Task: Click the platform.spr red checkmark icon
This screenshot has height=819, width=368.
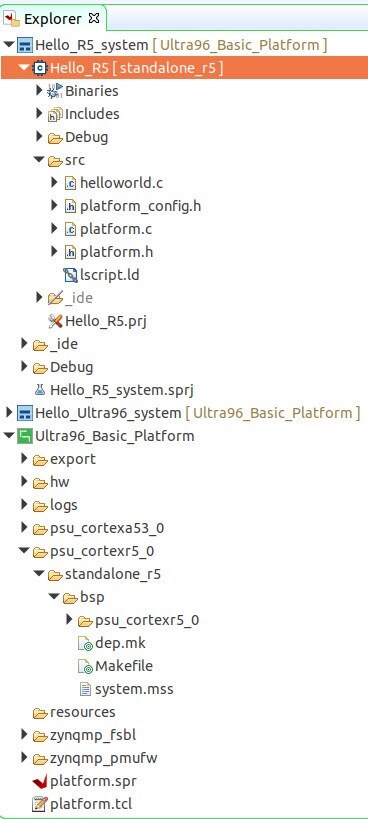Action: pos(40,781)
